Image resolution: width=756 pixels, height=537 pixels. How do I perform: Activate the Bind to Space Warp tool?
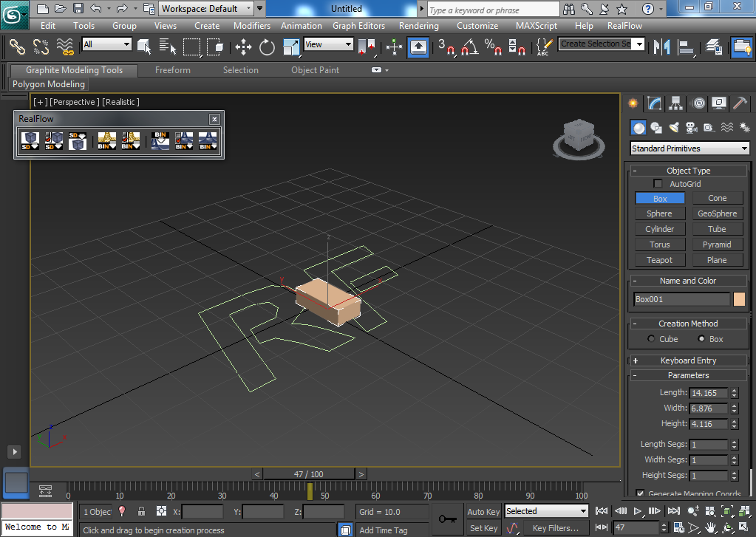65,47
